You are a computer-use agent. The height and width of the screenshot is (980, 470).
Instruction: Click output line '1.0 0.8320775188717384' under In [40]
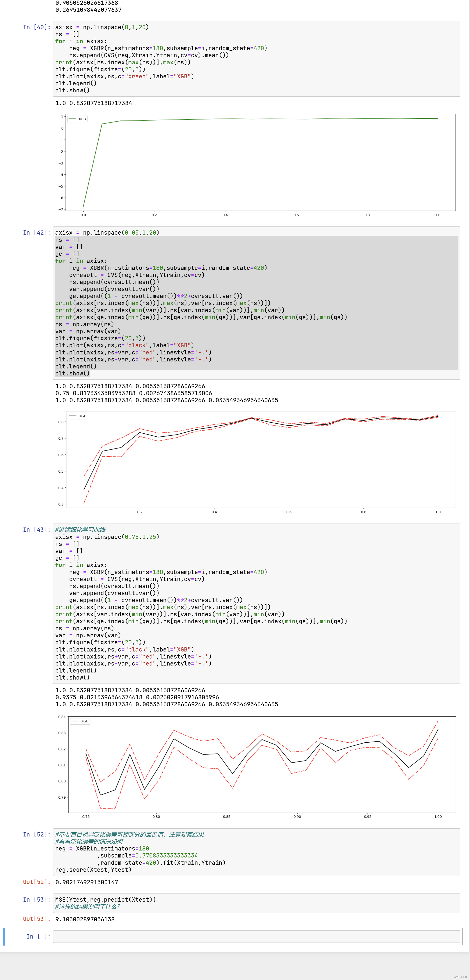(x=94, y=103)
